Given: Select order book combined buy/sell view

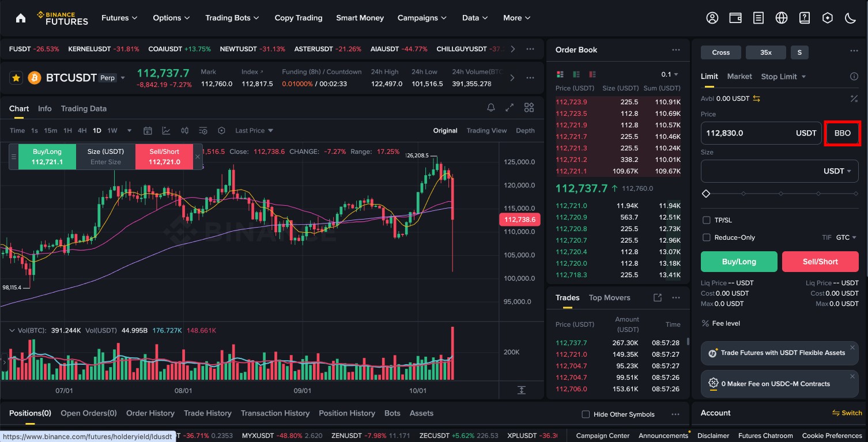Looking at the screenshot, I should pyautogui.click(x=560, y=74).
